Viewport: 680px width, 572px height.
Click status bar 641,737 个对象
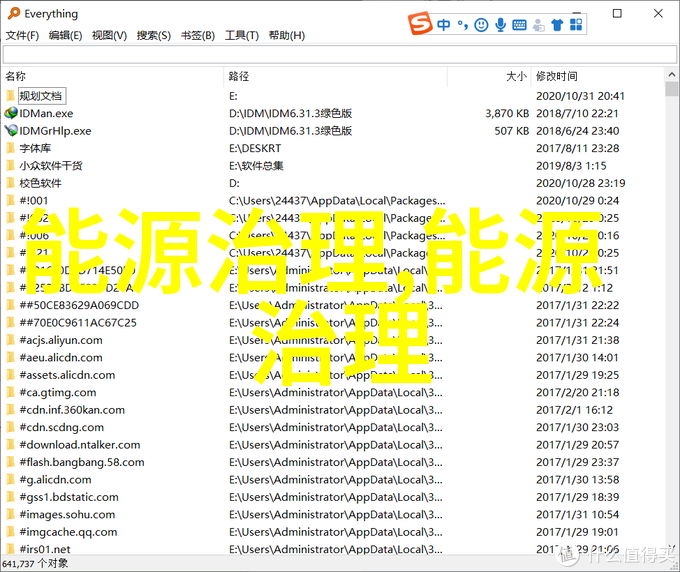click(x=36, y=563)
